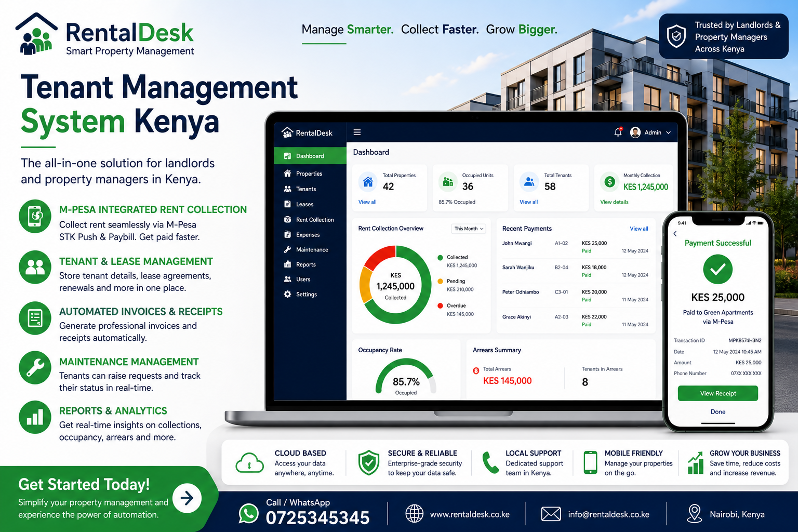Click the Grace Akinyi payment row
Viewport: 798px width, 532px height.
tap(575, 320)
